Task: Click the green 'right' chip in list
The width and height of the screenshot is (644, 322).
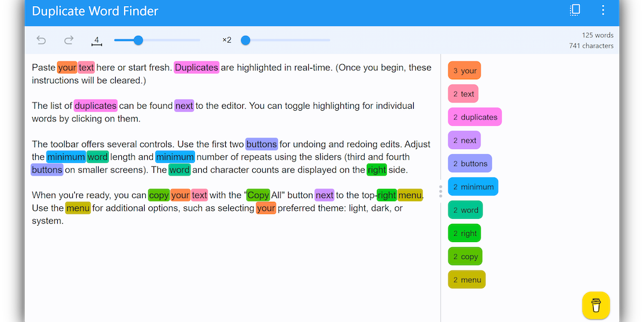Action: [x=464, y=233]
